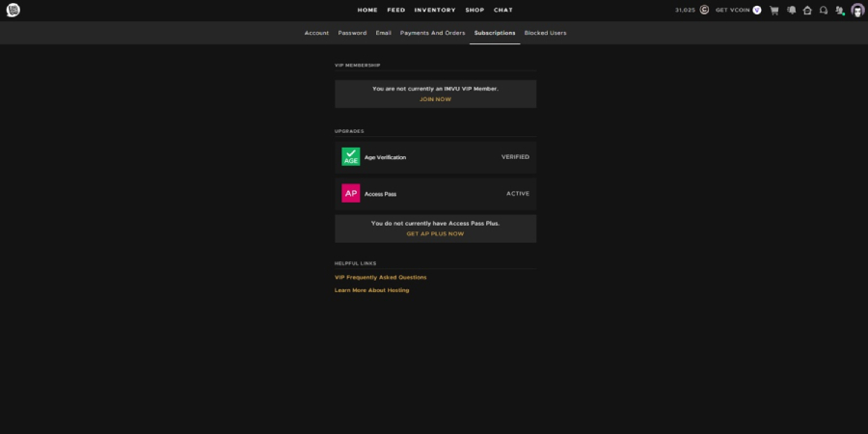Switch to the Account tab
The height and width of the screenshot is (434, 868).
point(316,33)
